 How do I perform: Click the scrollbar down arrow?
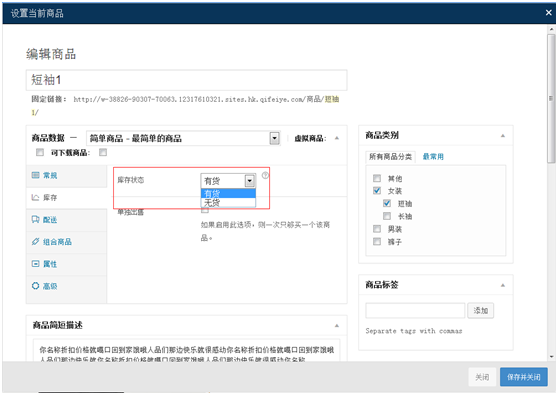pyautogui.click(x=551, y=357)
